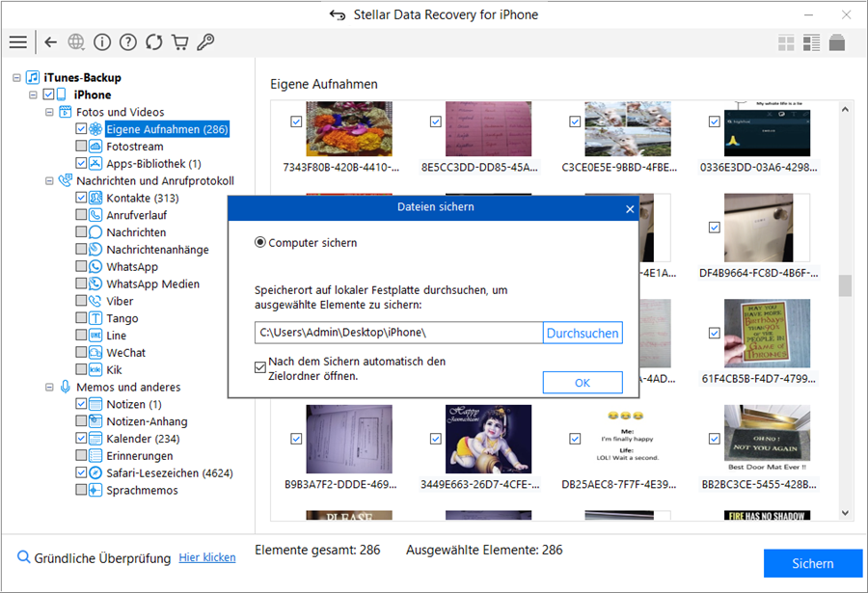Viewport: 868px width, 593px height.
Task: Open the shopping cart buy icon
Action: click(x=180, y=42)
